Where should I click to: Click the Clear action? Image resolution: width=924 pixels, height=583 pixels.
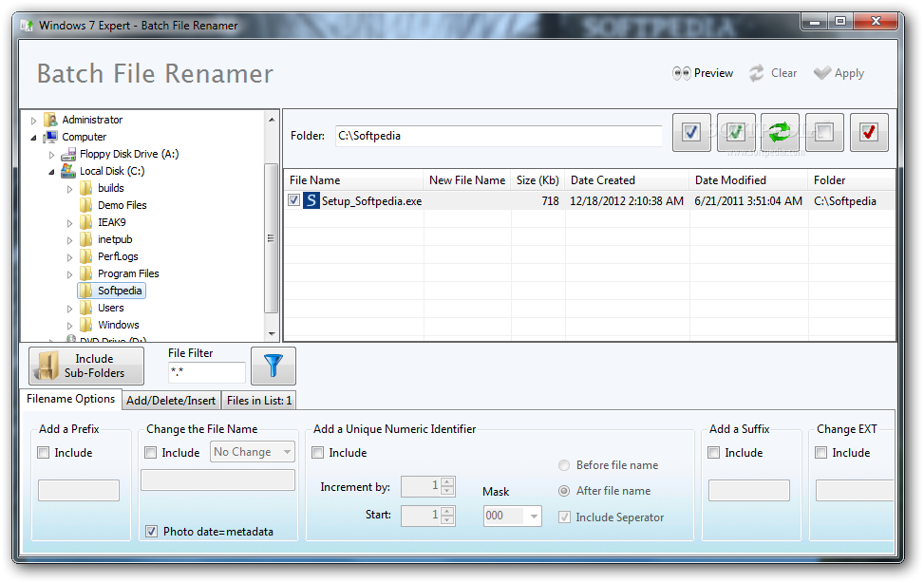(x=773, y=73)
